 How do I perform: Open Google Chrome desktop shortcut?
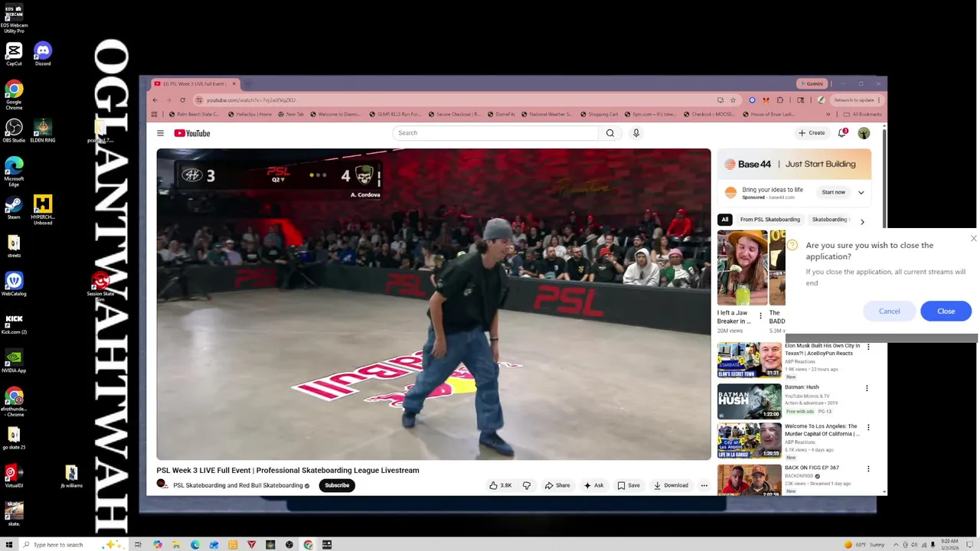pos(14,95)
